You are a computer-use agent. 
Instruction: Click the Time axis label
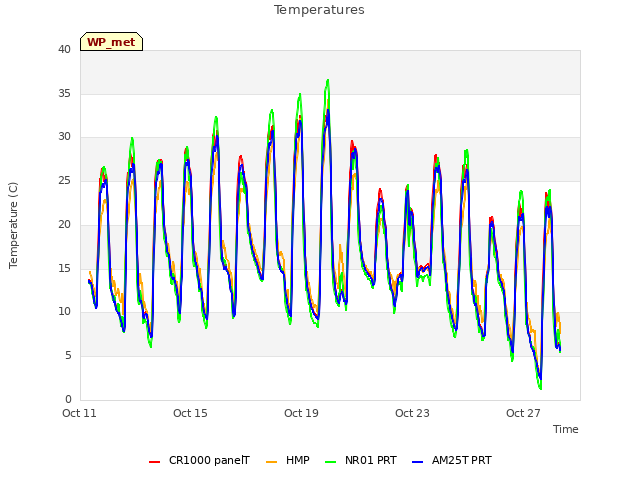click(x=565, y=429)
